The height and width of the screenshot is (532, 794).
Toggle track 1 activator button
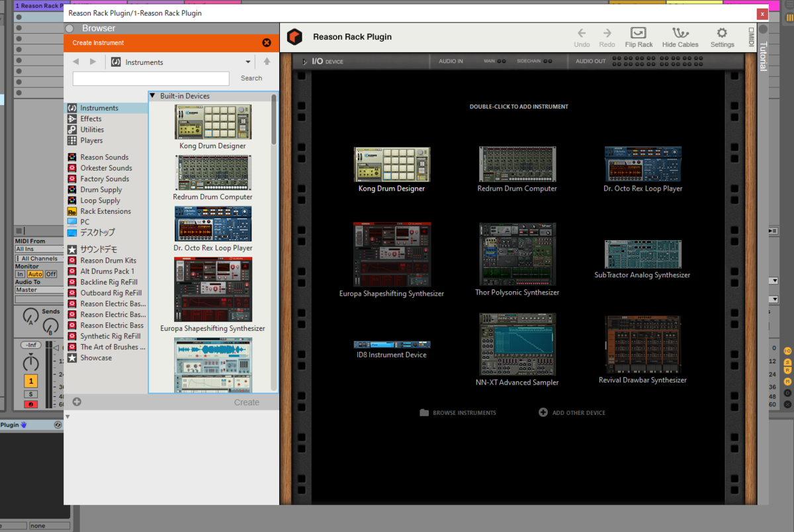pyautogui.click(x=31, y=380)
